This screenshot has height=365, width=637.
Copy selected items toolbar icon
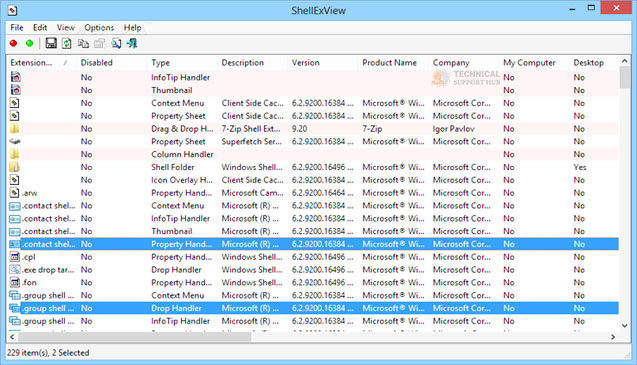click(x=83, y=43)
